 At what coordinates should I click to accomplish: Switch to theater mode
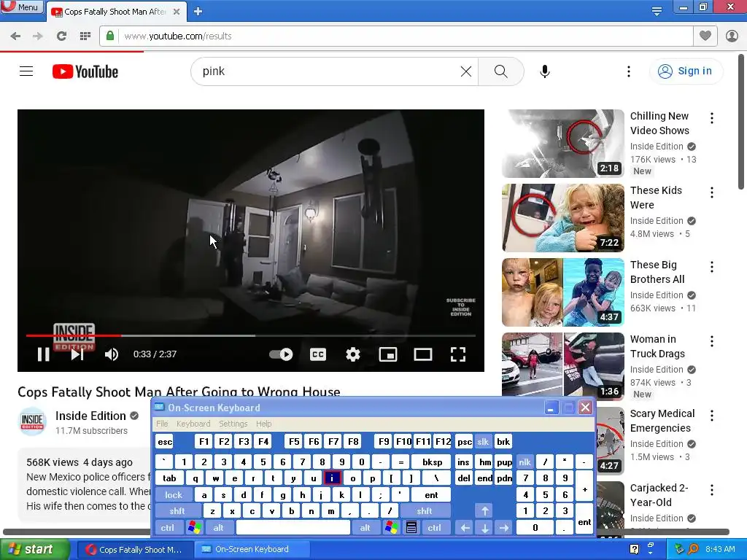click(422, 354)
